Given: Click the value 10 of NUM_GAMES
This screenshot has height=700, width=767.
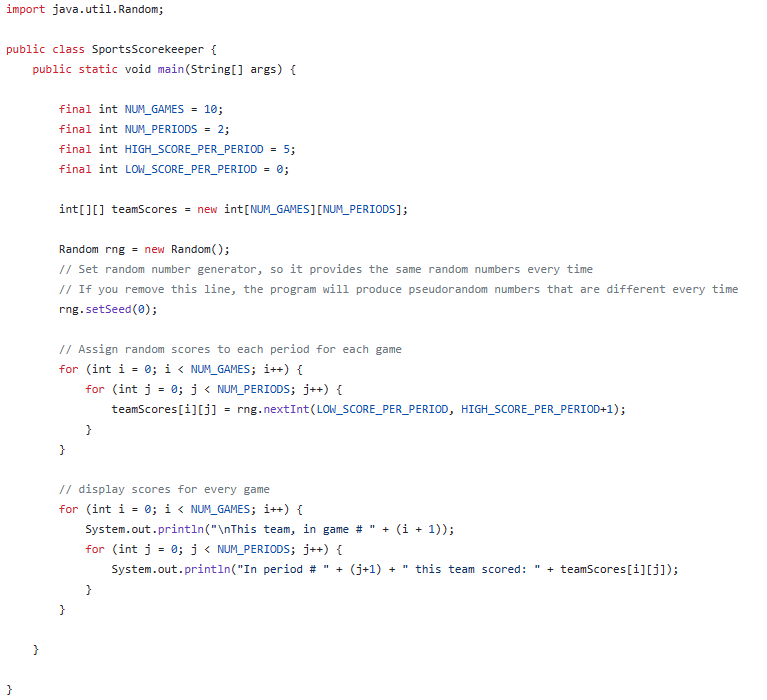Looking at the screenshot, I should (x=210, y=109).
